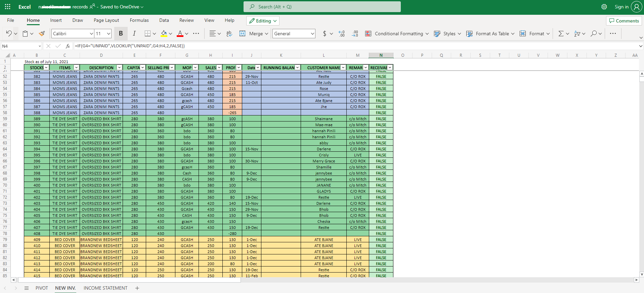The height and width of the screenshot is (293, 644).
Task: Click the vertical scrollbar down arrow
Action: coord(642,274)
